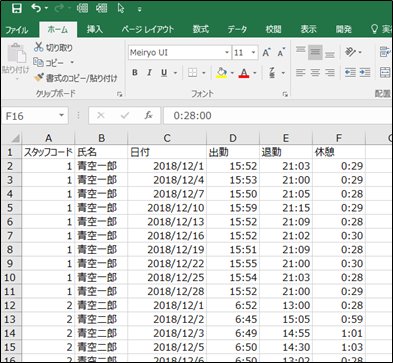Open the Undo history dropdown arrow

(46, 8)
